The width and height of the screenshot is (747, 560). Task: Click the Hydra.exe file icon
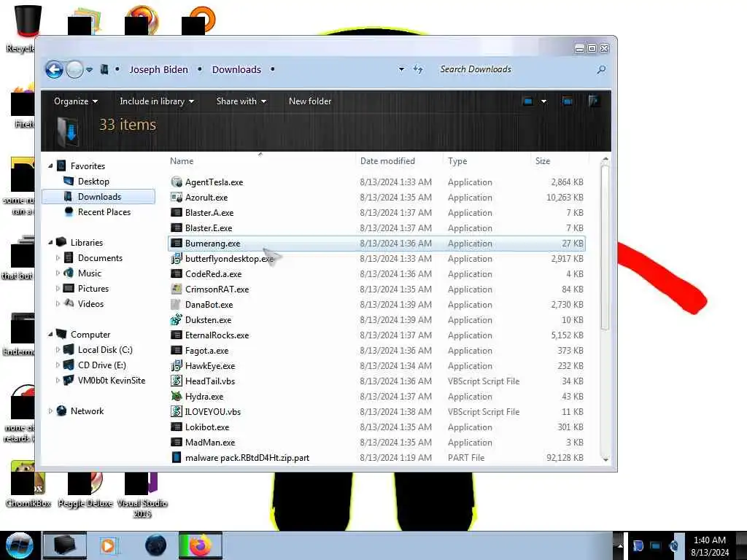point(177,396)
